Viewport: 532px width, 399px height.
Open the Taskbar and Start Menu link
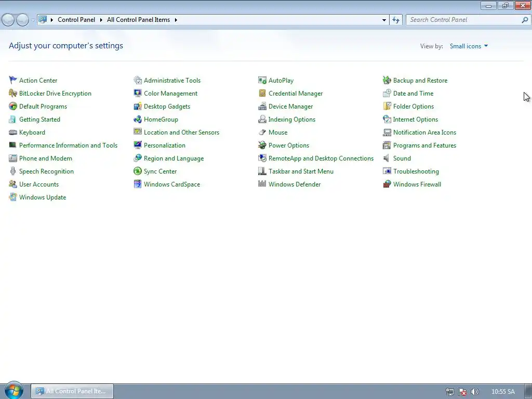[301, 171]
